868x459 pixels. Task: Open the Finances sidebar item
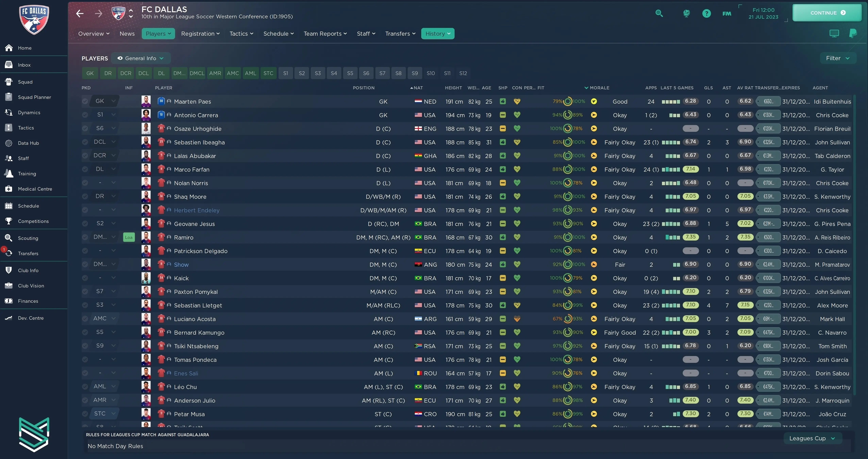[28, 301]
